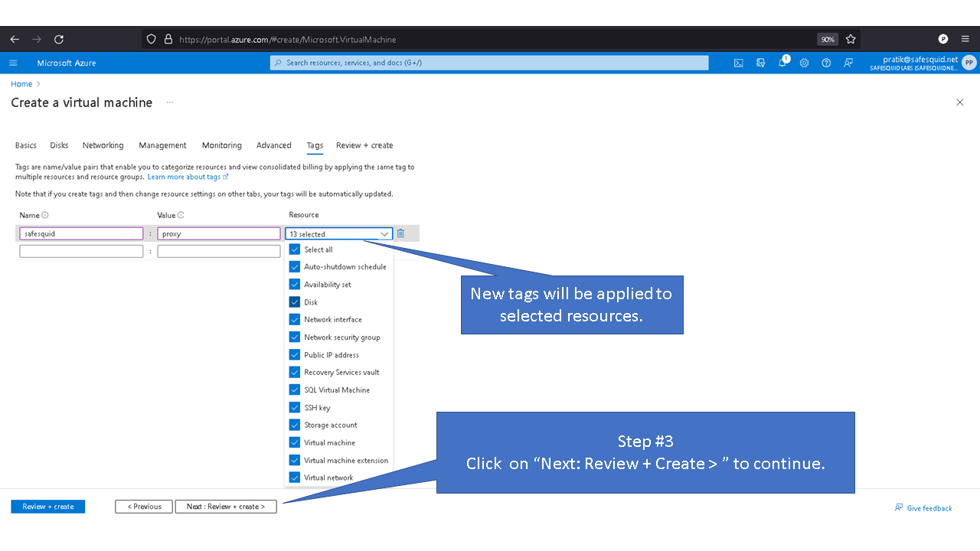Click the blue Review + create button
The width and height of the screenshot is (980, 551).
click(x=48, y=507)
